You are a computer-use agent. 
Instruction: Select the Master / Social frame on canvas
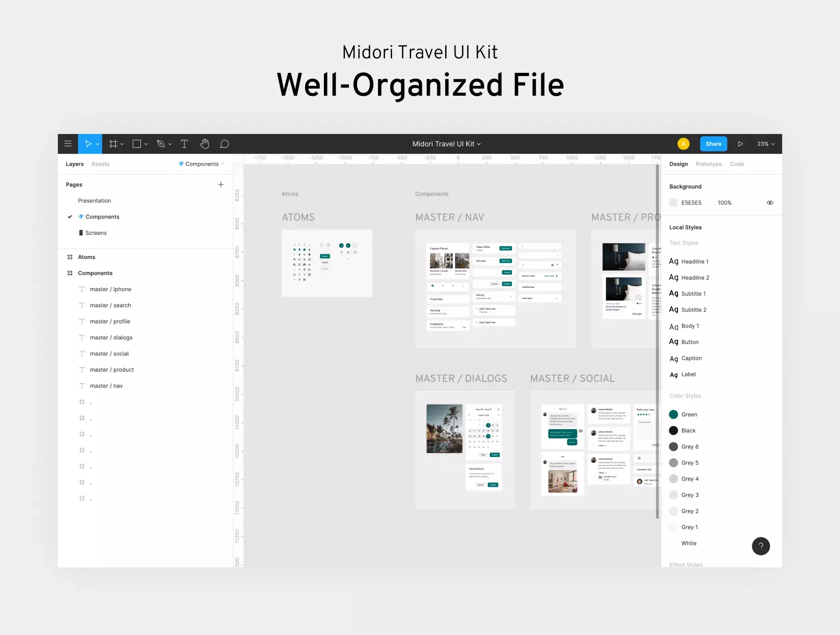point(595,450)
